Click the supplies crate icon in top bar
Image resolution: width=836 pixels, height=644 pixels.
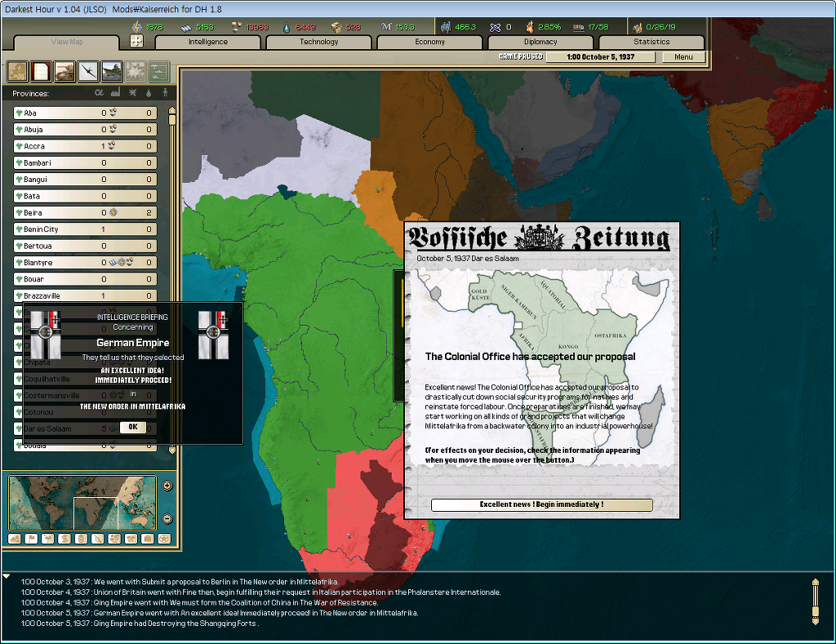click(x=336, y=27)
